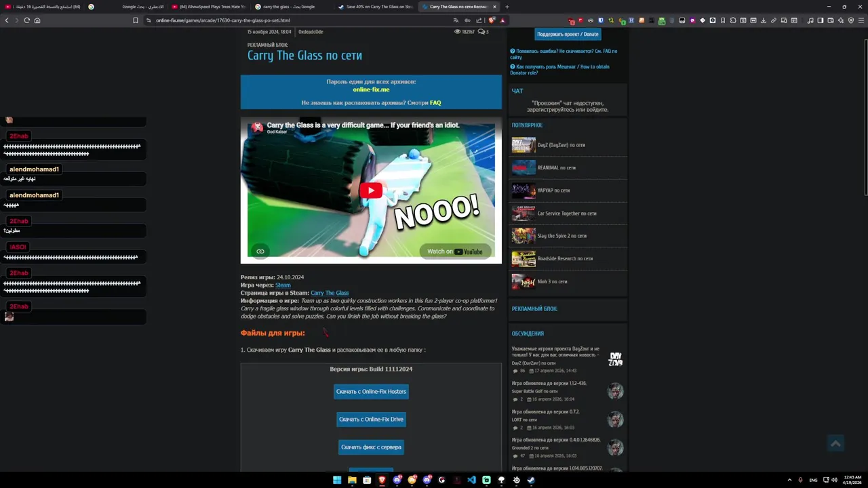Switch to the first Arabic YouTube tab
Image resolution: width=868 pixels, height=488 pixels.
point(42,7)
